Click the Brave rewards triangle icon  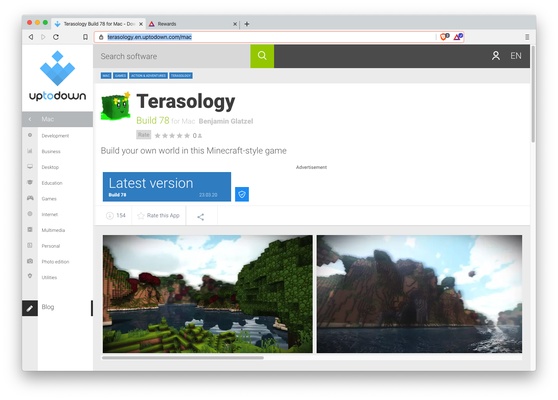click(458, 37)
